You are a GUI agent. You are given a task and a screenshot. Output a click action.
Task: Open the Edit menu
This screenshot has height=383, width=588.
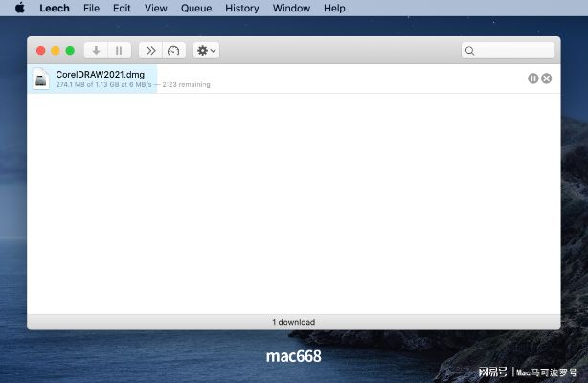click(122, 8)
